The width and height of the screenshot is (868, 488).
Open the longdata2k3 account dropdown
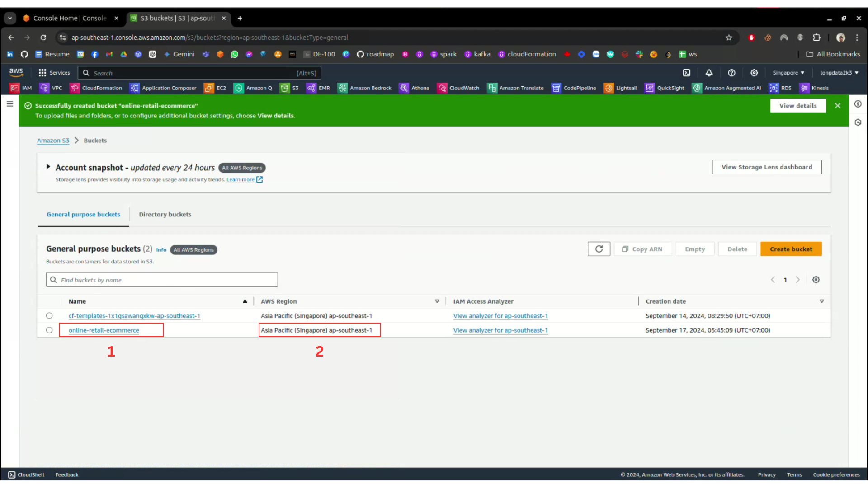pyautogui.click(x=839, y=73)
